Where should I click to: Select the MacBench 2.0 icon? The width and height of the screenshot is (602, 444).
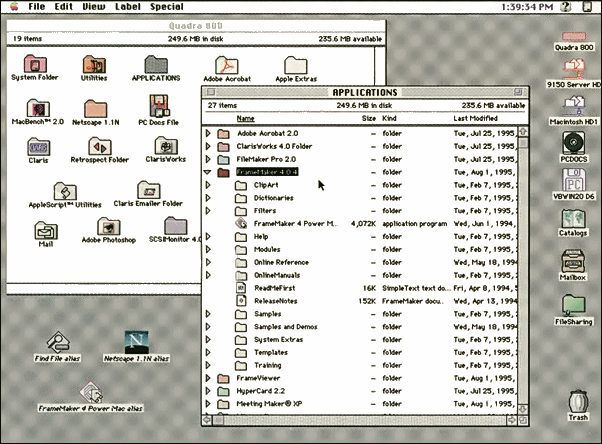click(x=38, y=108)
